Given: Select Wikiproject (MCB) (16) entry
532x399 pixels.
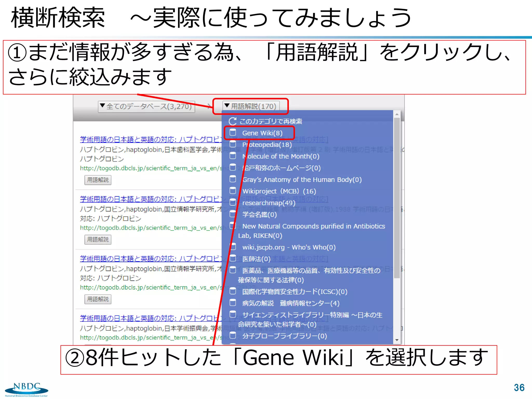Looking at the screenshot, I should 279,191.
